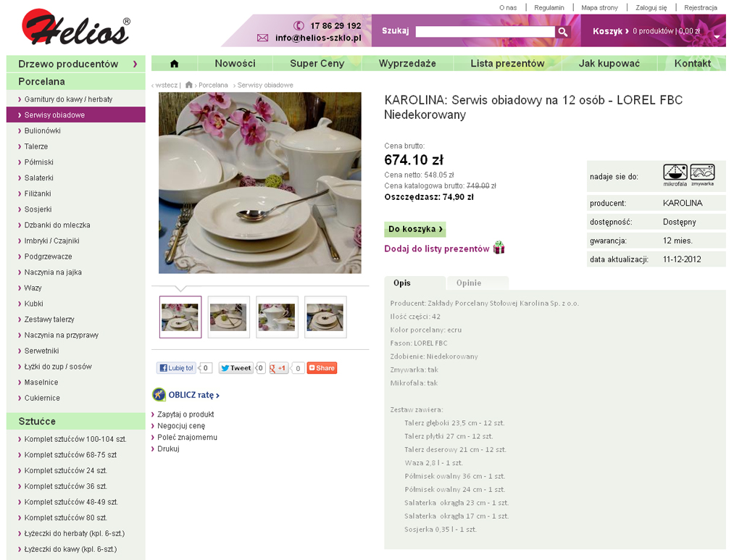742x560 pixels.
Task: Click the OBLICZ ratę calculator icon
Action: click(x=159, y=394)
